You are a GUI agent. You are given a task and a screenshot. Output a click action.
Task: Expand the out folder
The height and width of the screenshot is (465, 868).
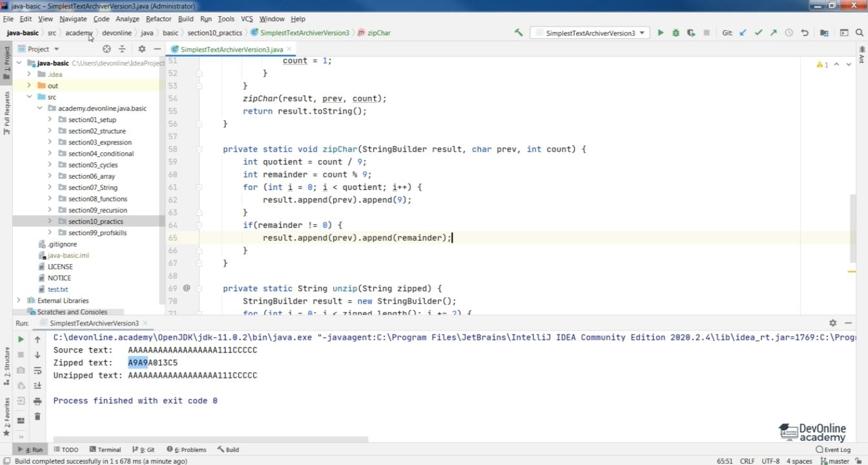[x=29, y=85]
